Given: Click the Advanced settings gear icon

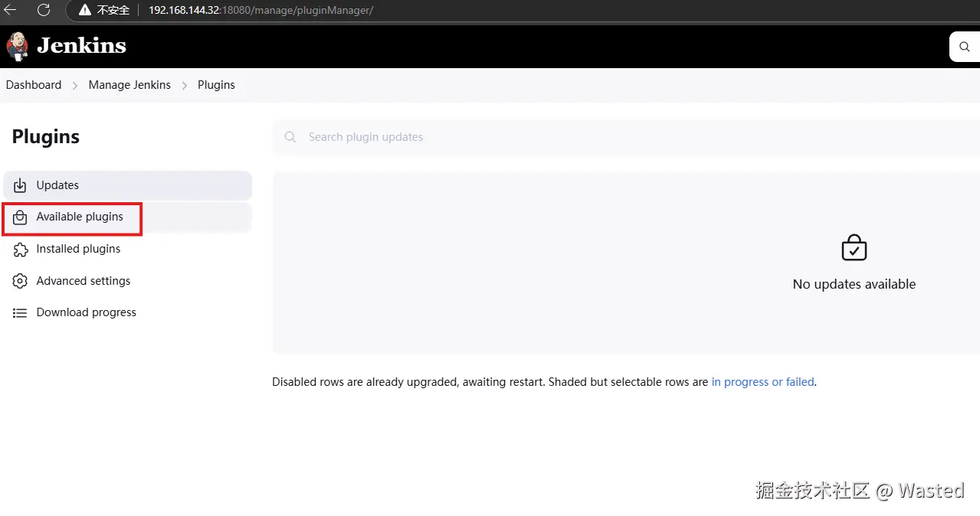Looking at the screenshot, I should point(20,281).
